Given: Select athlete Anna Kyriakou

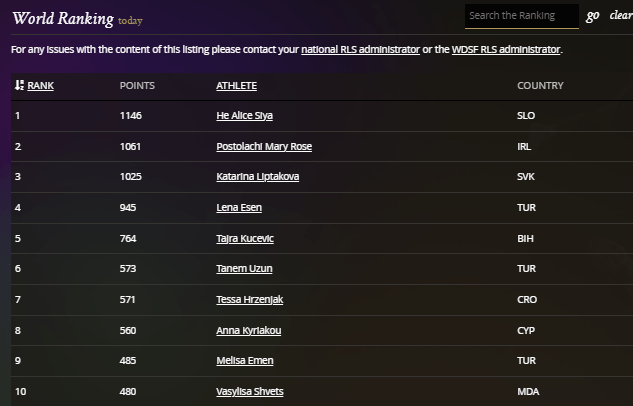Looking at the screenshot, I should (248, 329).
